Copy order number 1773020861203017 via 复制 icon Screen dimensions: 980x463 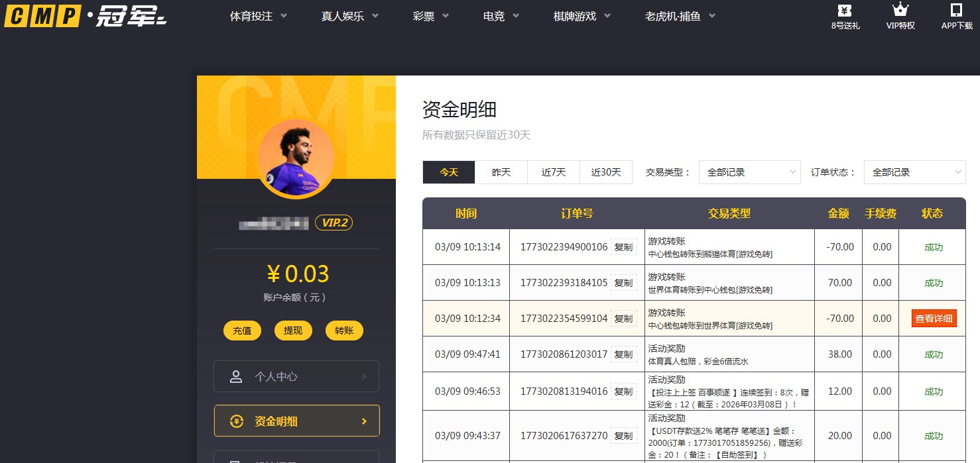(x=623, y=354)
